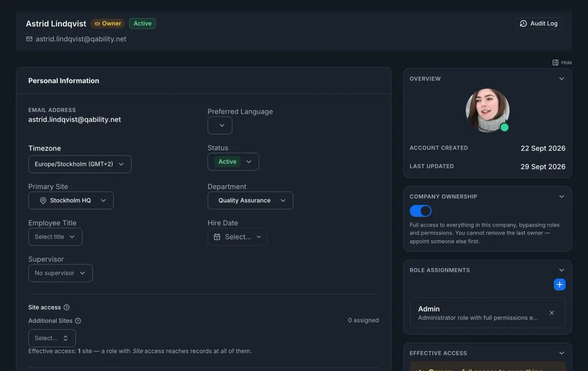
Task: Click the Site access help icon
Action: [67, 307]
